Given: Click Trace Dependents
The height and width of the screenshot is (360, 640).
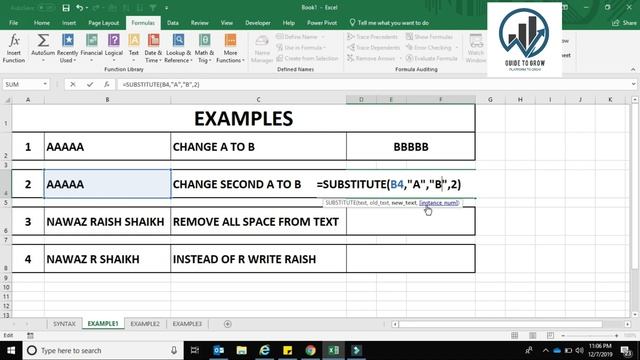Looking at the screenshot, I should point(373,48).
